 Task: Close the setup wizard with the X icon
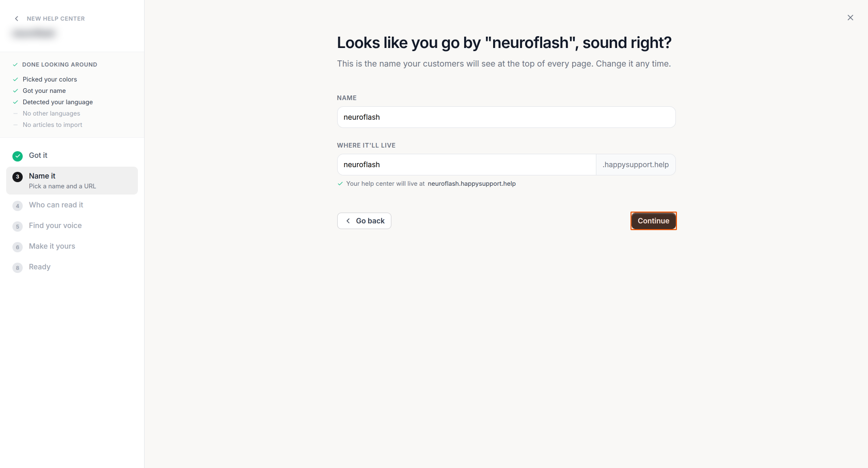850,18
